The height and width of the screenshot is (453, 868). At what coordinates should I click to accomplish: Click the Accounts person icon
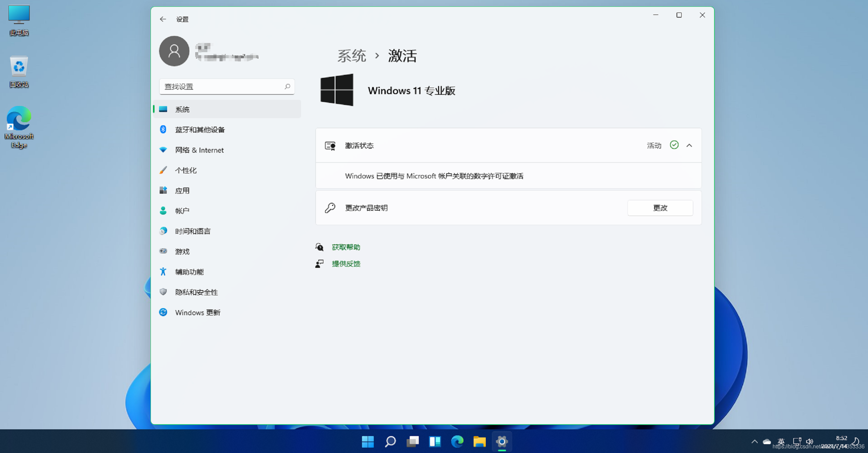click(163, 211)
